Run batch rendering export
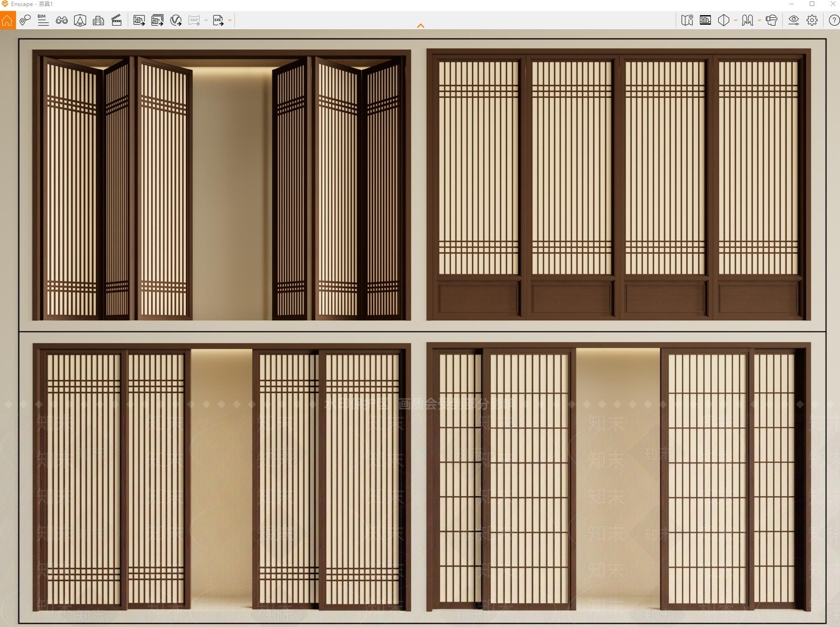The image size is (840, 627). click(157, 20)
